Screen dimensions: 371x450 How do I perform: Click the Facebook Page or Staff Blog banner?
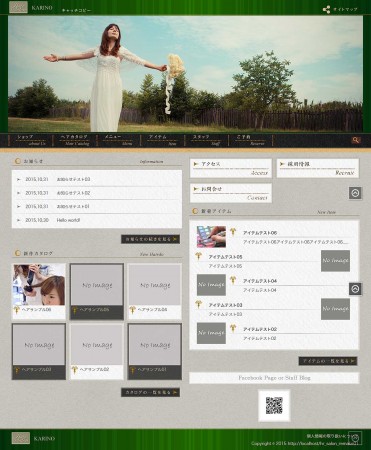[x=274, y=378]
